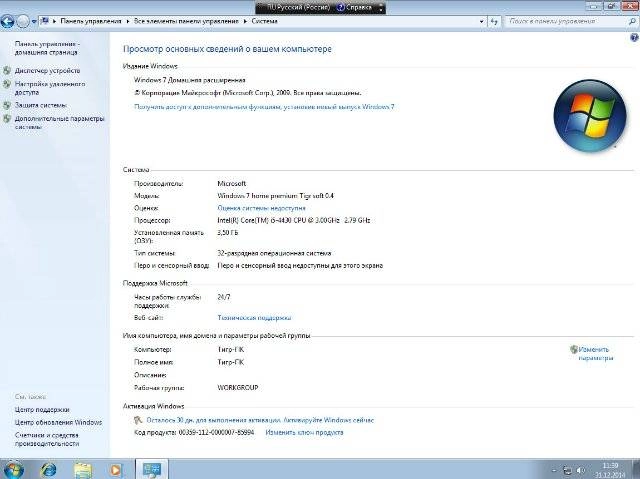Click processor value 'Intel(R) Core(TM) i5-4430'
The image size is (640, 479).
(x=293, y=220)
